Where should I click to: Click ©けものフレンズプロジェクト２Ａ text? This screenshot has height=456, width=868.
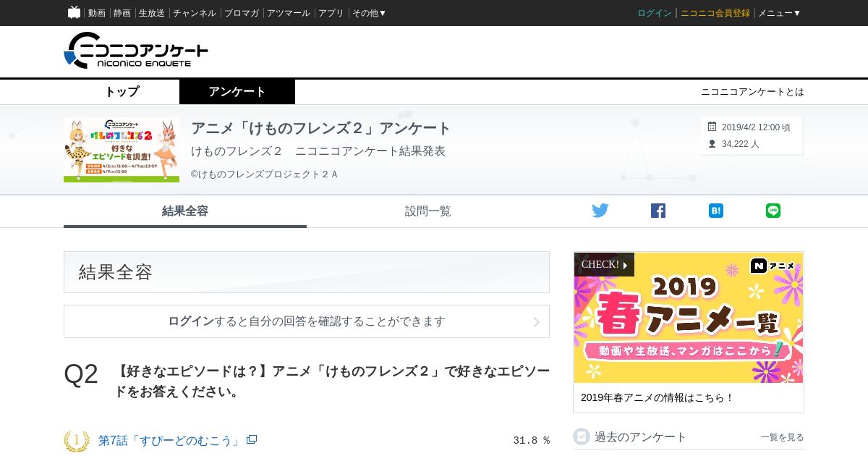point(264,174)
